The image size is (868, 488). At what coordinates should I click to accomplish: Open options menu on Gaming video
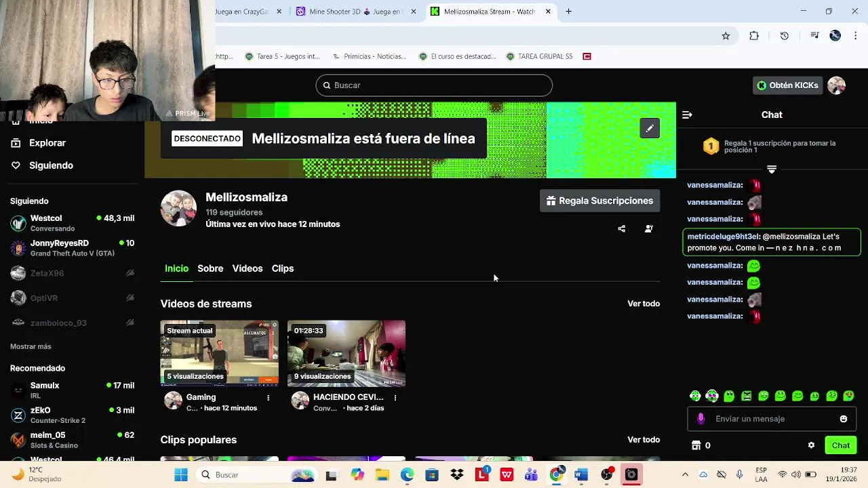point(268,398)
